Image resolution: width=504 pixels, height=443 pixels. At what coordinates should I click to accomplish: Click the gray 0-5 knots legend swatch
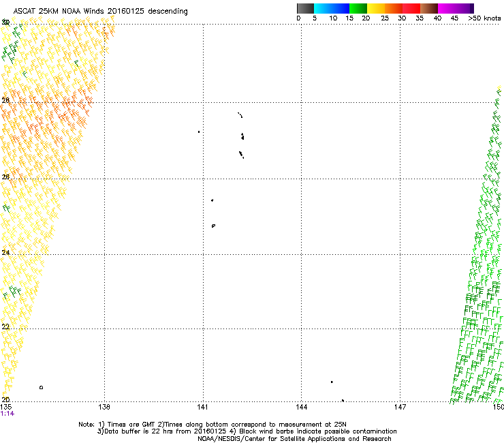tap(305, 8)
